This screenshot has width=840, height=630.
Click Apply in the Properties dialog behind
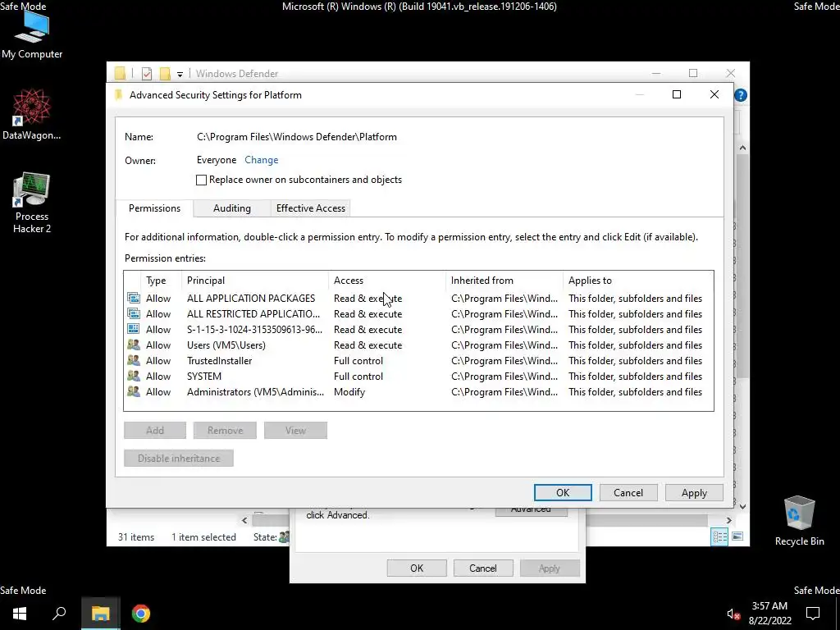550,568
